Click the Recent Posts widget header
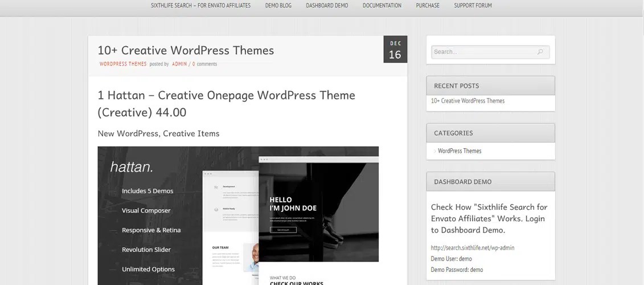Viewport: 644px width, 285px height. (490, 85)
